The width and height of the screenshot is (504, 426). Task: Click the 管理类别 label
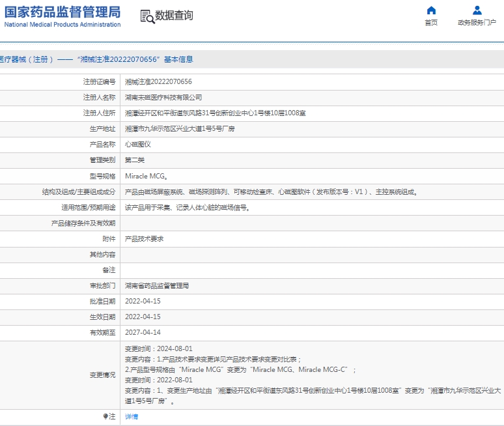click(x=102, y=160)
